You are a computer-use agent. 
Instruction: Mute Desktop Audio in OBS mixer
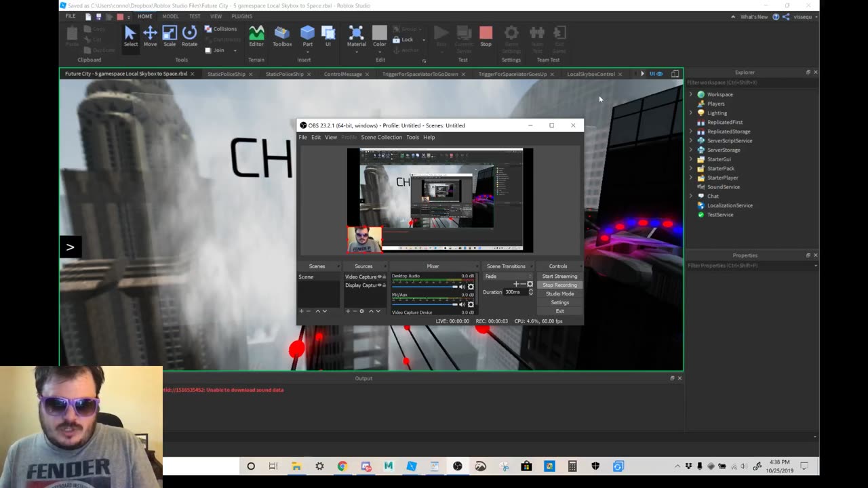[462, 287]
